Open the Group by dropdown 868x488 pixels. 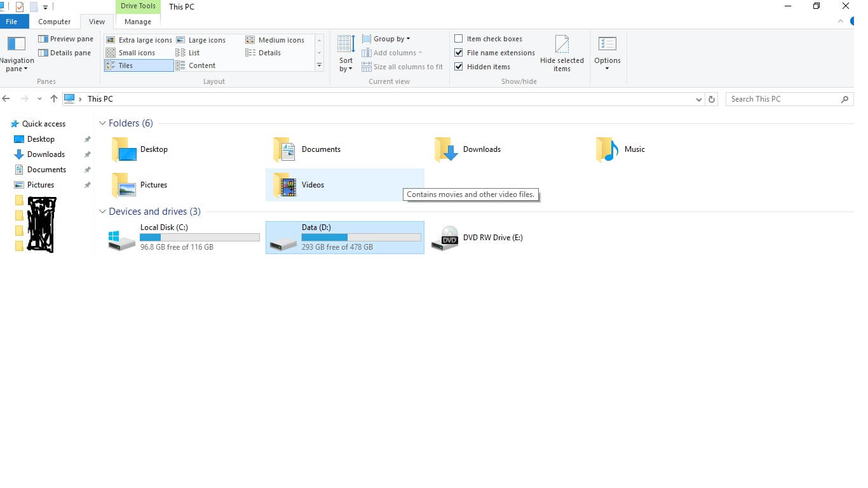386,39
